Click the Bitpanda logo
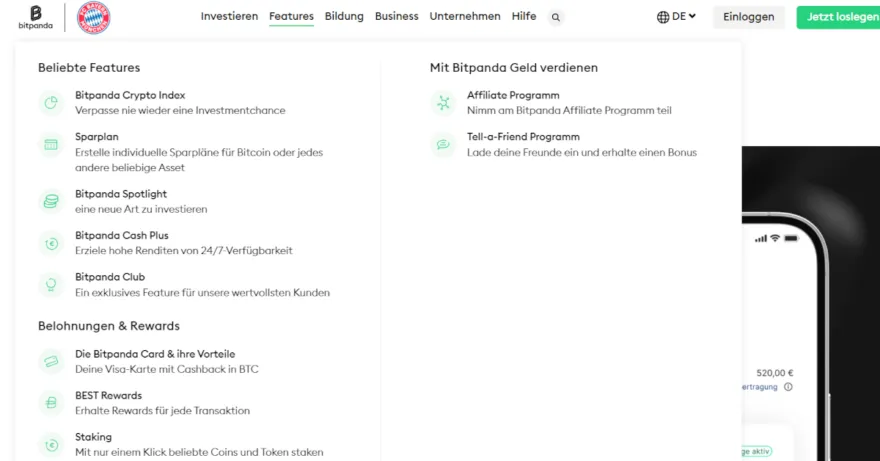 [35, 17]
